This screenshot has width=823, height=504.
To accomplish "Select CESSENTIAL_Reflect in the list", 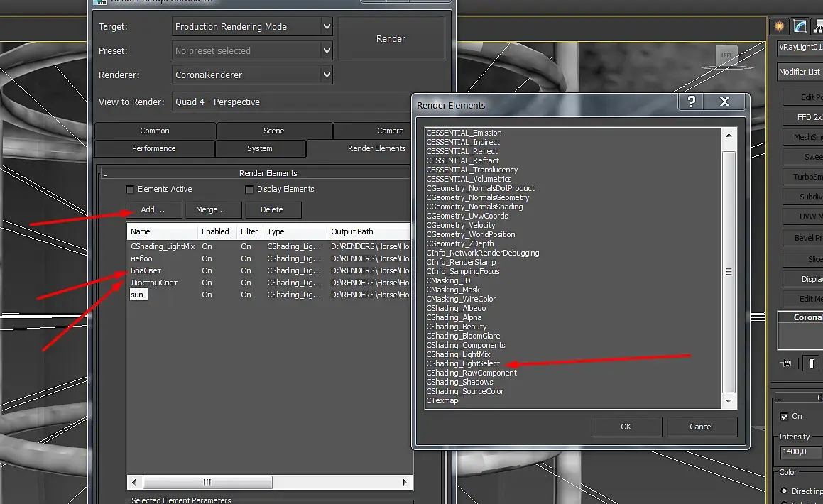I will point(462,152).
